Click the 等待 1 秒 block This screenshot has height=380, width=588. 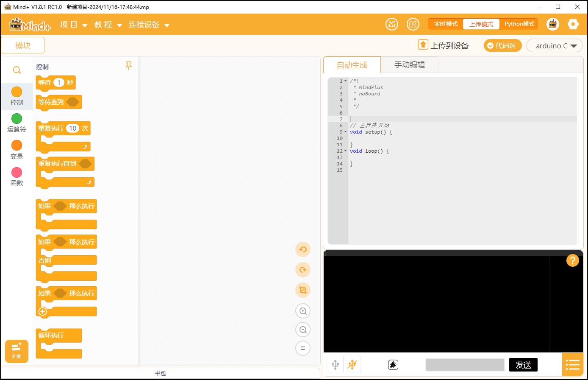coord(56,83)
